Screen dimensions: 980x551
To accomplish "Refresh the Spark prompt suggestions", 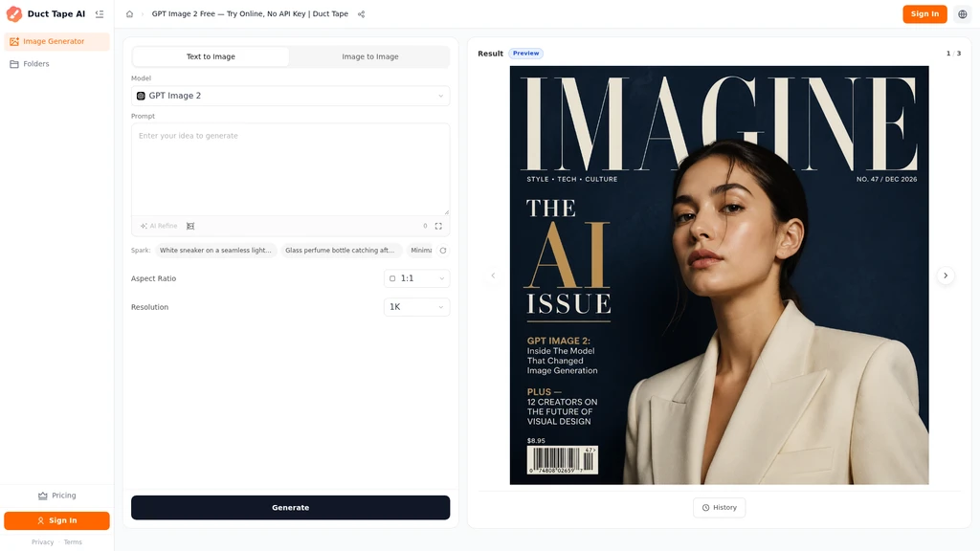I will 442,251.
